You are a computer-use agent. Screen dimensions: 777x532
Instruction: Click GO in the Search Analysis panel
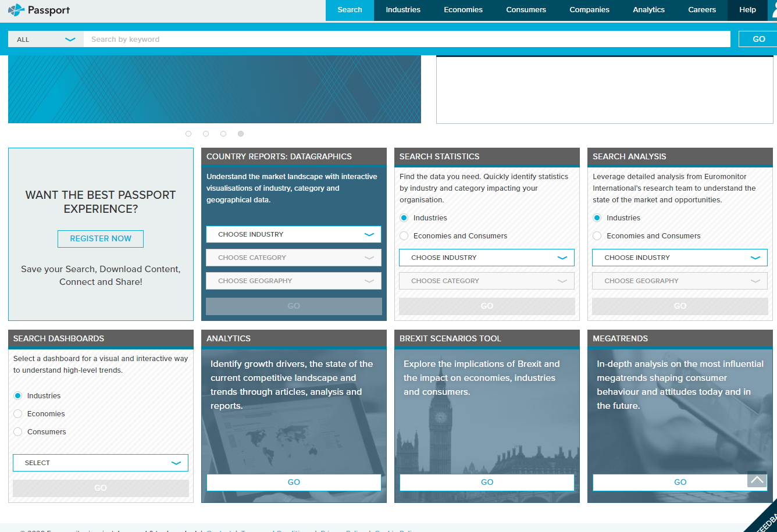[680, 306]
